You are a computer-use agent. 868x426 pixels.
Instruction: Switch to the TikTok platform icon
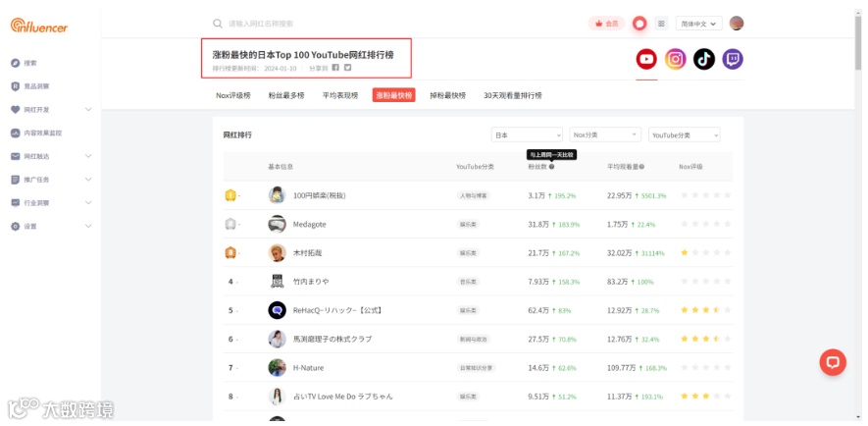(x=704, y=59)
